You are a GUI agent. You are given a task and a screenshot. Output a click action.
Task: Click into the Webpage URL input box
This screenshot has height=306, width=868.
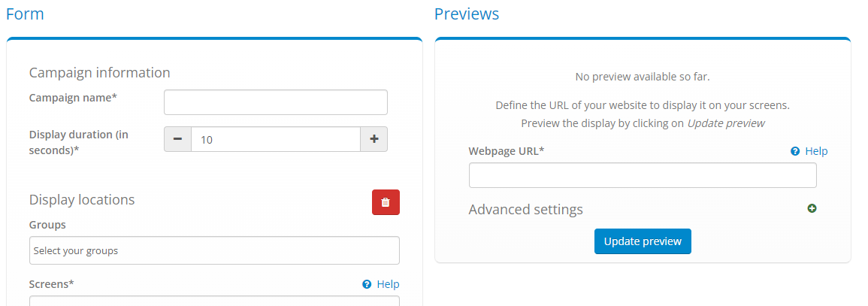[x=643, y=175]
